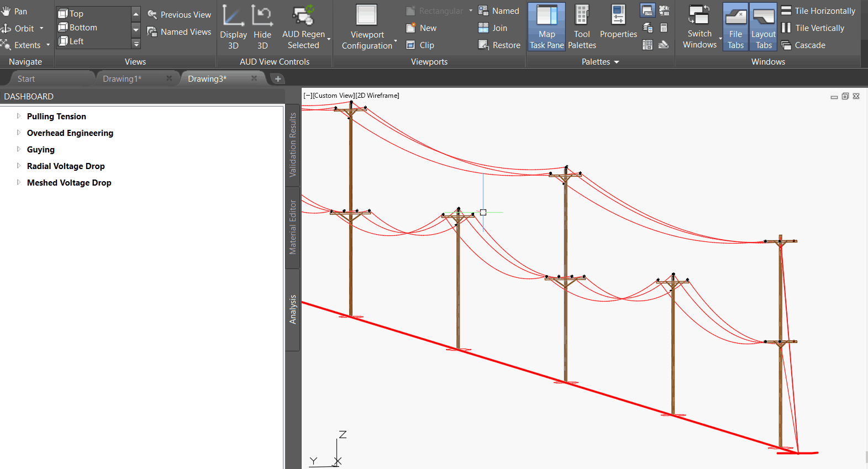Toggle File Tabs display
The height and width of the screenshot is (469, 868).
click(735, 27)
